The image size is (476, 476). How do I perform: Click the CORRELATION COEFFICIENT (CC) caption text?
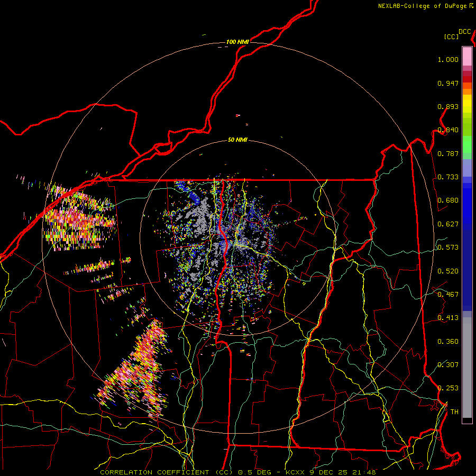(167, 472)
